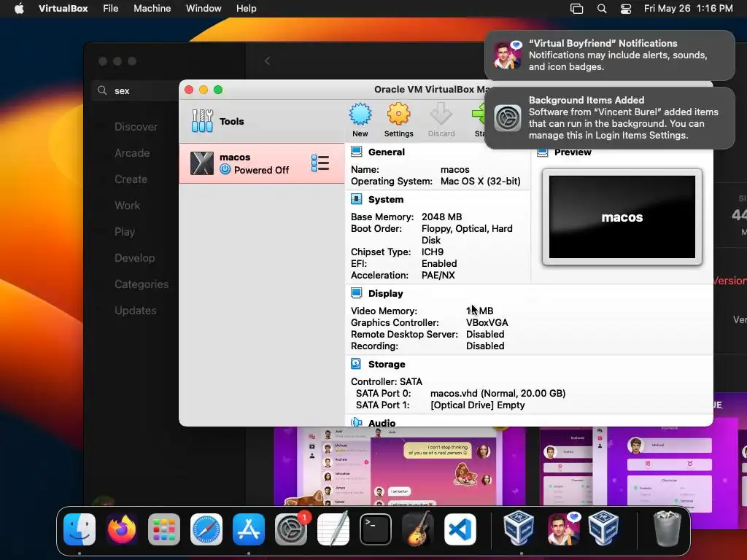Screen dimensions: 747x560
Task: Click the System section header
Action: 386,199
